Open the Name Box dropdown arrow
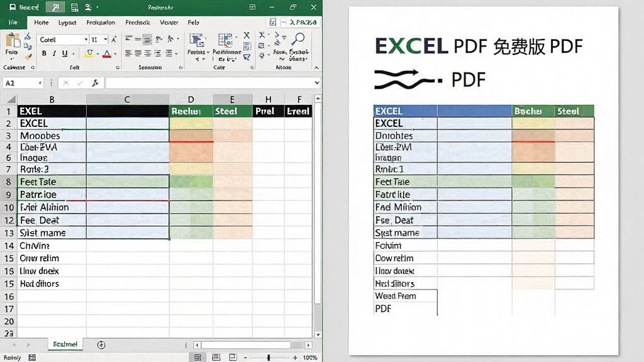 [40, 83]
